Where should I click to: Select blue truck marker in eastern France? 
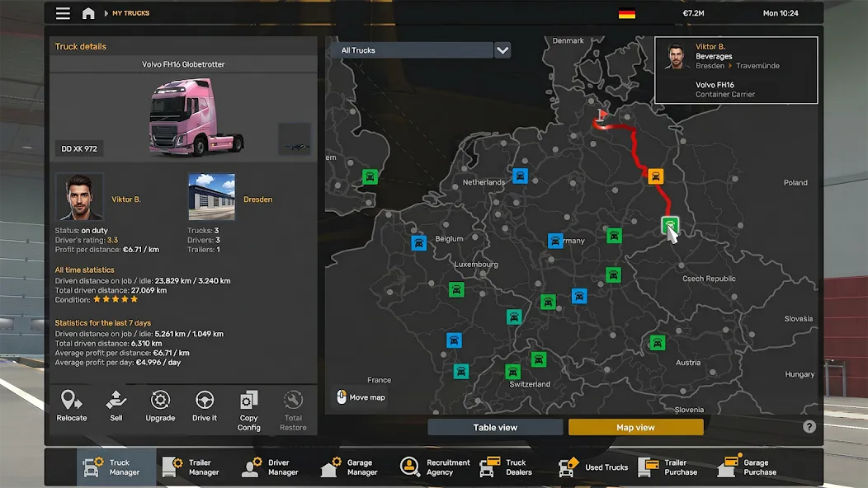tap(454, 340)
